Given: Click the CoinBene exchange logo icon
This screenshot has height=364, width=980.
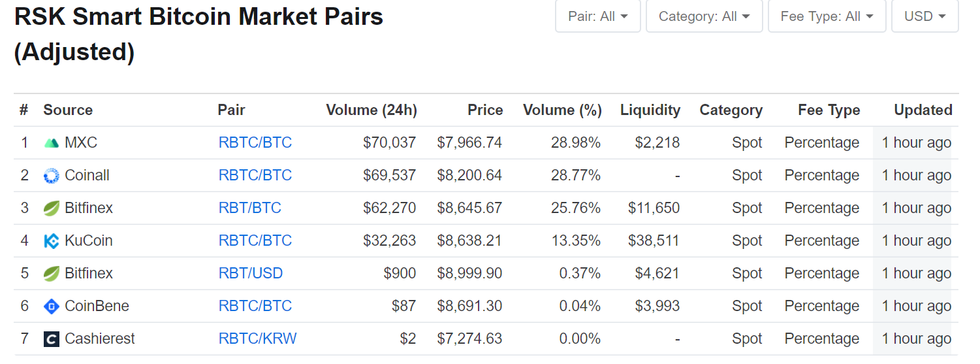Looking at the screenshot, I should [52, 306].
